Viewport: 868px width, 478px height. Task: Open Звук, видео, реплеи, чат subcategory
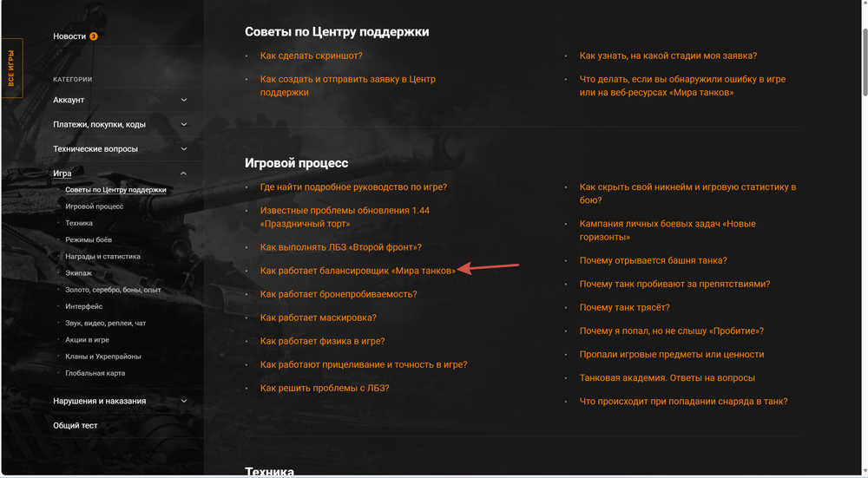(x=106, y=323)
